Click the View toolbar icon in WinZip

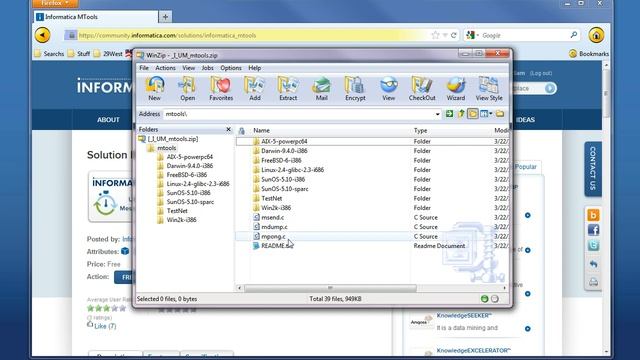click(389, 89)
